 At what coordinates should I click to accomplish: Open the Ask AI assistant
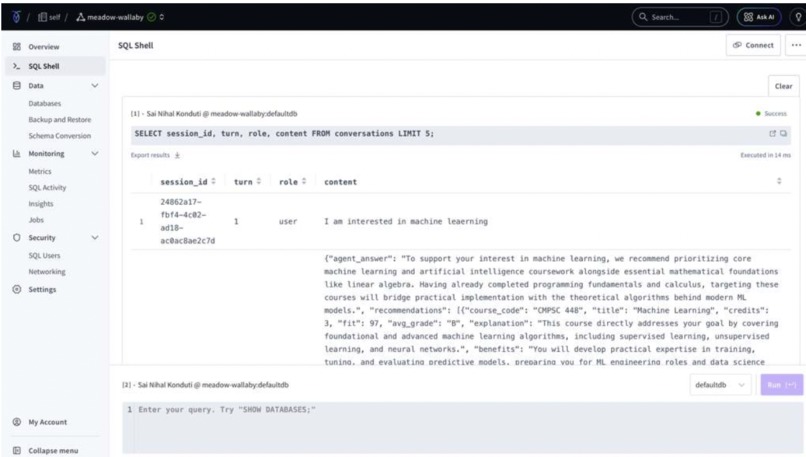[x=759, y=17]
